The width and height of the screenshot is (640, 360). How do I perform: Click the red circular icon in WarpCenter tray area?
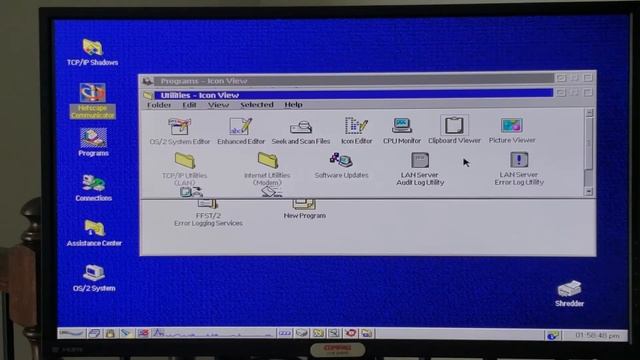pyautogui.click(x=350, y=333)
